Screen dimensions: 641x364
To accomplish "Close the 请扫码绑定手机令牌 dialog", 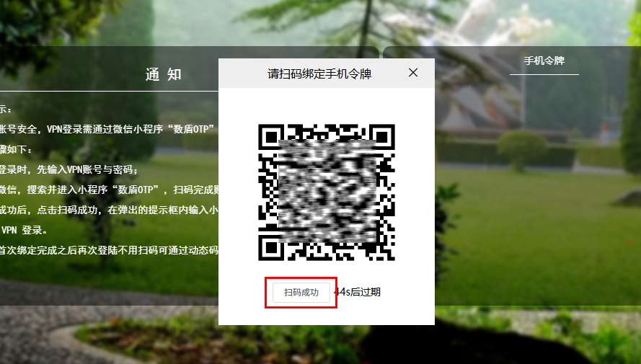I will [413, 73].
